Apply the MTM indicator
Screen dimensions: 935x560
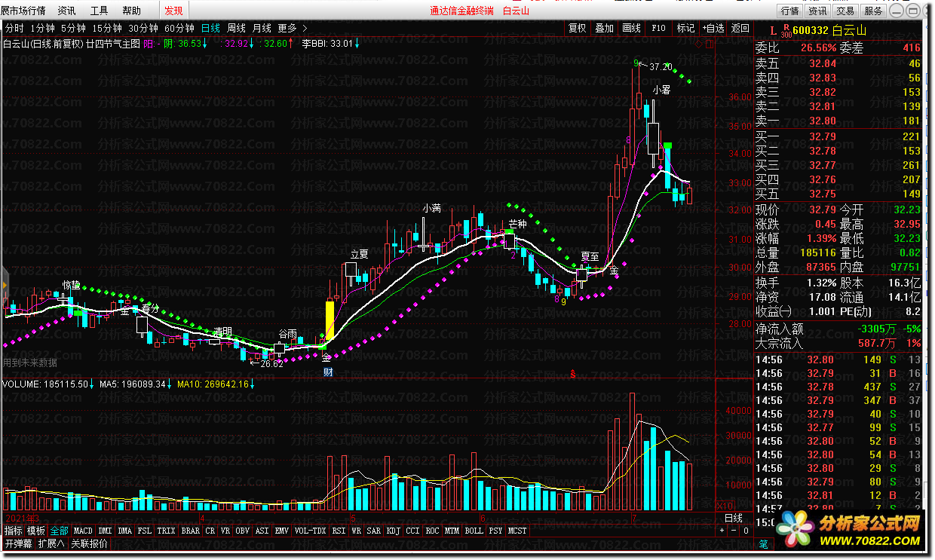tap(452, 531)
